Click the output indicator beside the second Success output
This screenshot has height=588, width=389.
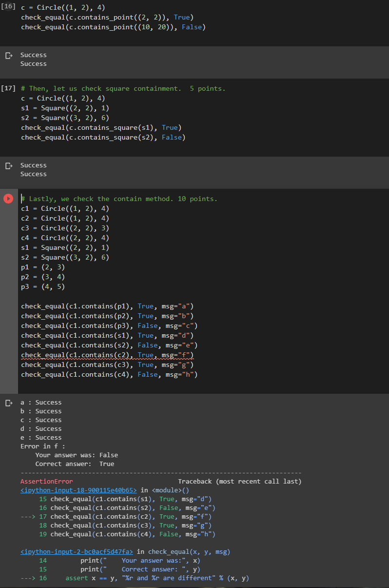tap(8, 165)
